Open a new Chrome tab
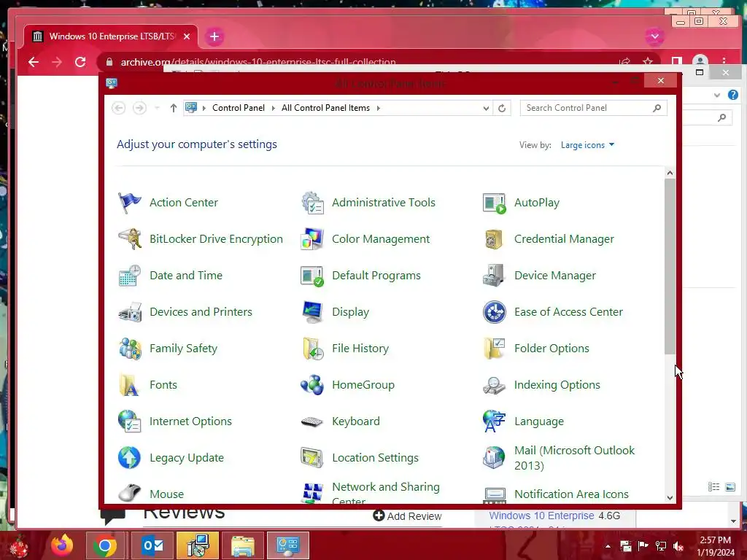 [x=214, y=36]
